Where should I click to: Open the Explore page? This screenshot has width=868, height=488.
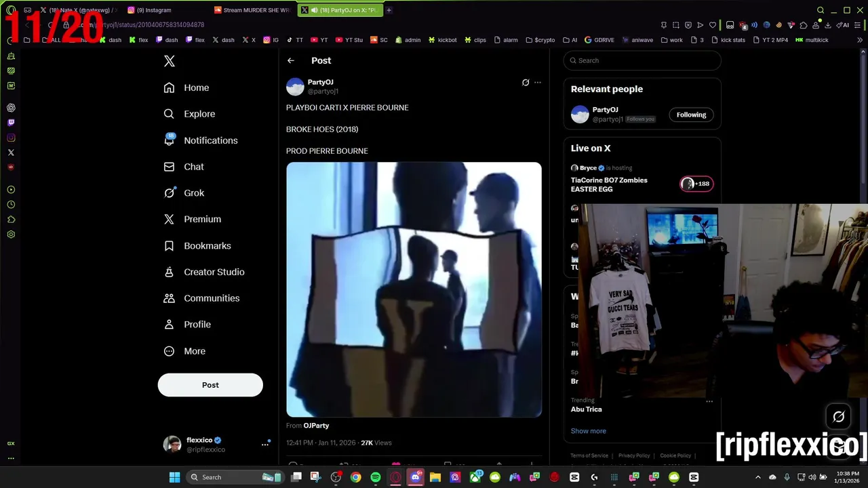point(189,114)
